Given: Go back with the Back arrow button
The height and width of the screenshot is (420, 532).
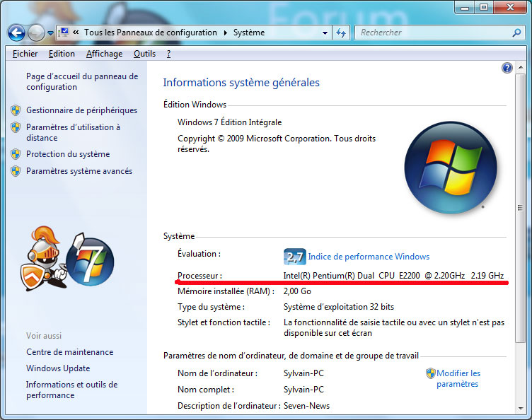Looking at the screenshot, I should (16, 33).
